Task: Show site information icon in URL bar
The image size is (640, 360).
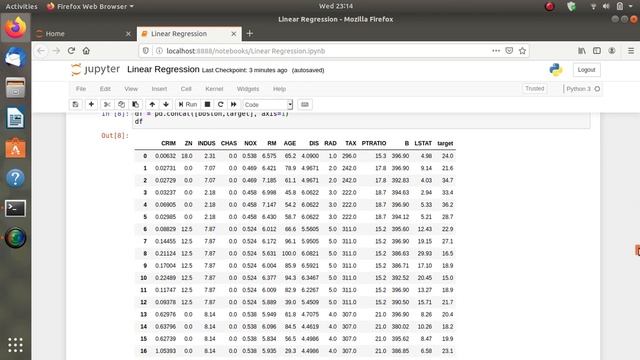Action: (159, 51)
